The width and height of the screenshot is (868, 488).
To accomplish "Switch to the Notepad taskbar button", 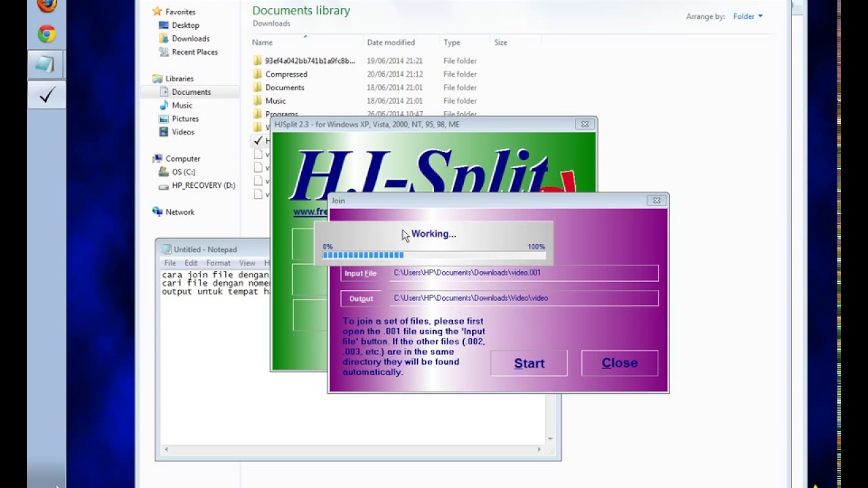I will (x=46, y=64).
